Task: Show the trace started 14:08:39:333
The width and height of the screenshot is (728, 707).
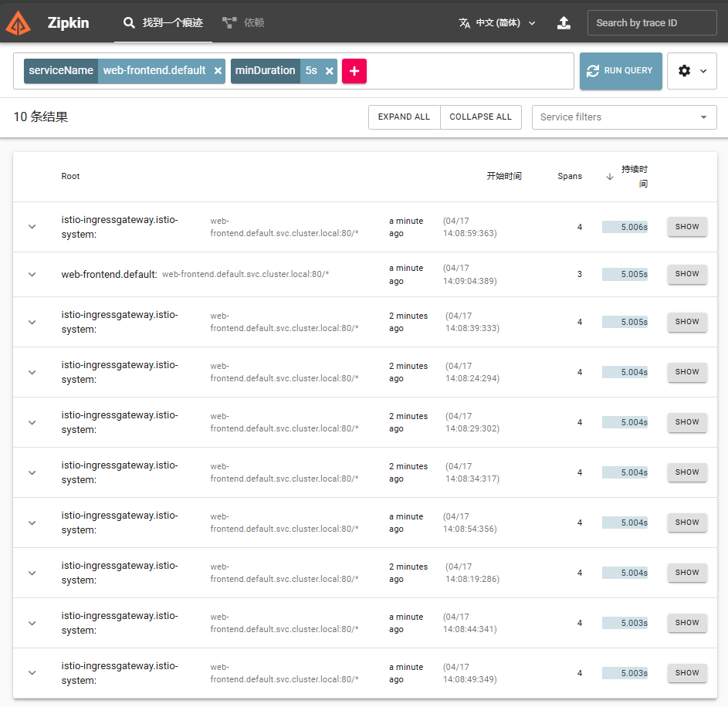Action: pyautogui.click(x=687, y=322)
